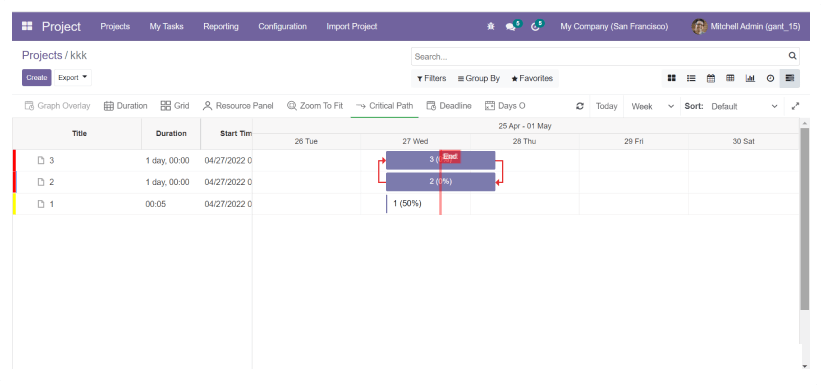Switch to kanban view icon

tap(671, 78)
